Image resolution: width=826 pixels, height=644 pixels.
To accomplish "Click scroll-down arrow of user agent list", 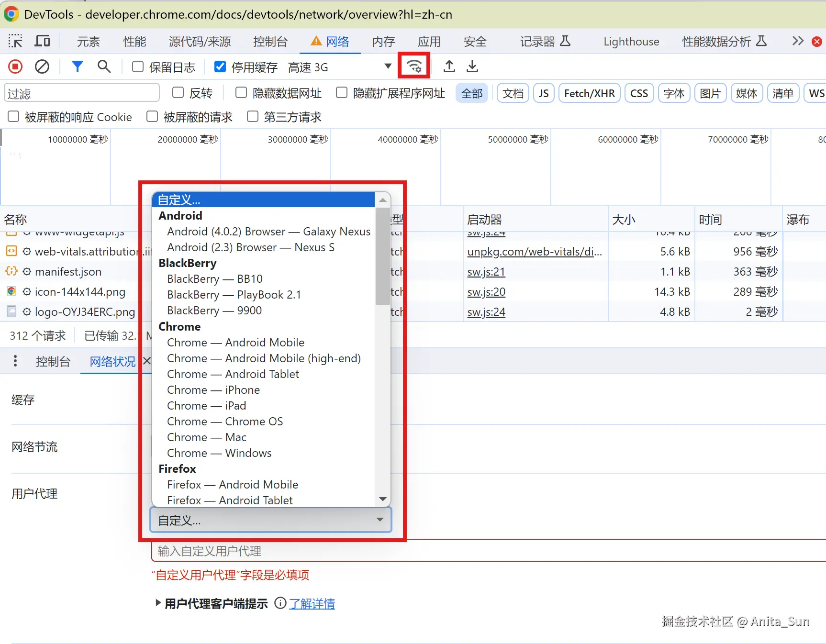I will pyautogui.click(x=382, y=499).
